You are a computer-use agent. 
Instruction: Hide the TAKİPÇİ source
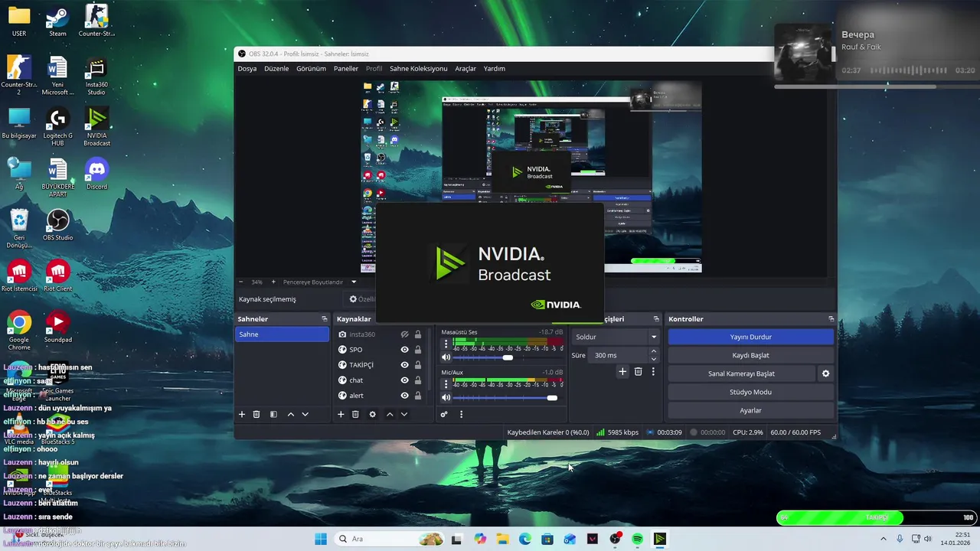tap(404, 365)
